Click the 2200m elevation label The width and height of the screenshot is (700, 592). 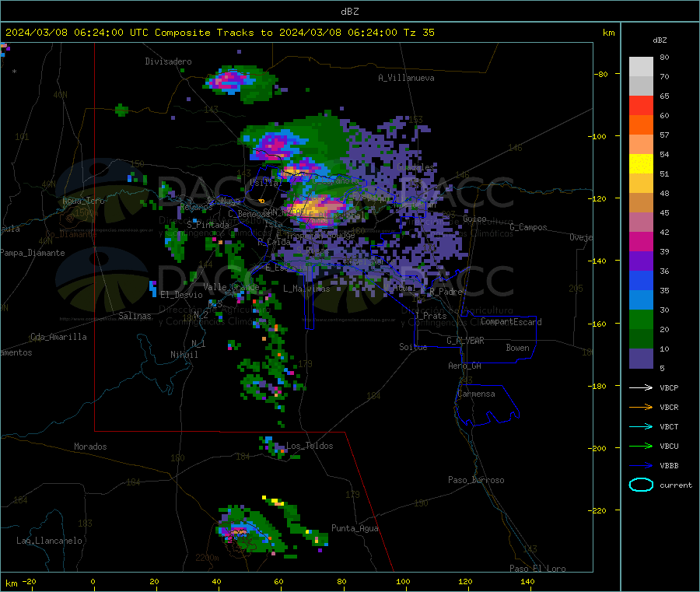coord(207,558)
